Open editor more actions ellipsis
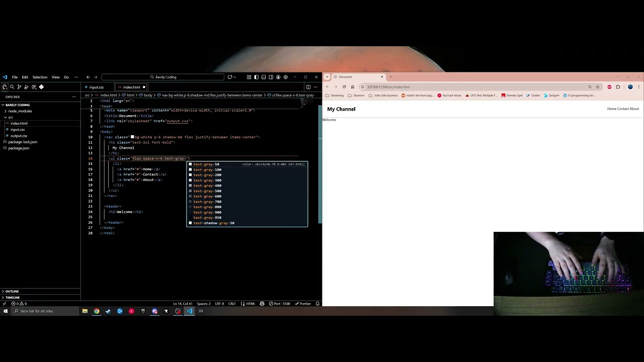Viewport: 644px width, 362px height. tap(315, 87)
